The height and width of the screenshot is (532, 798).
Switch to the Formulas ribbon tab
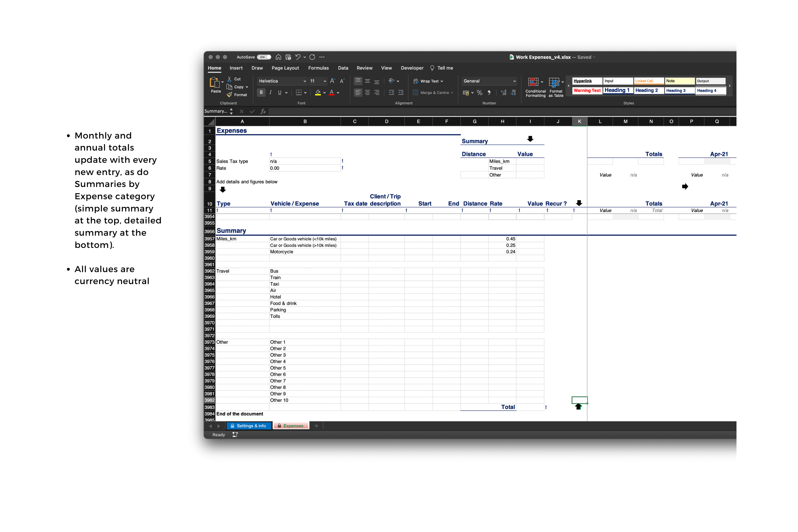318,68
